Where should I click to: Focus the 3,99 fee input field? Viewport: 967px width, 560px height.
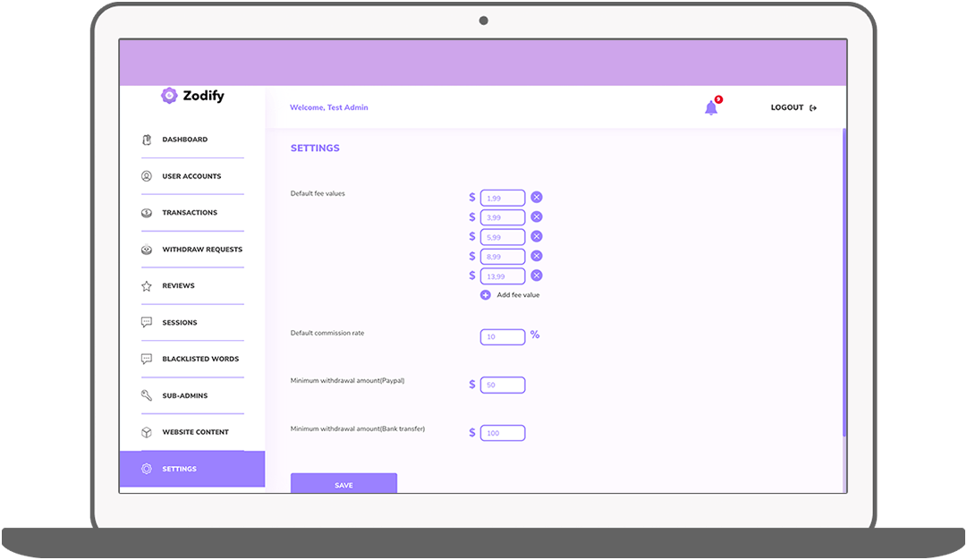503,217
